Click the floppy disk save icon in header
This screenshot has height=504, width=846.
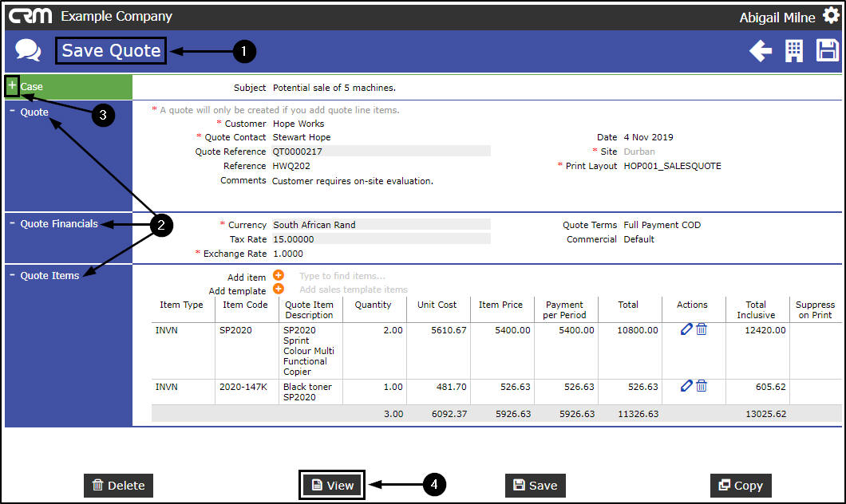tap(827, 50)
